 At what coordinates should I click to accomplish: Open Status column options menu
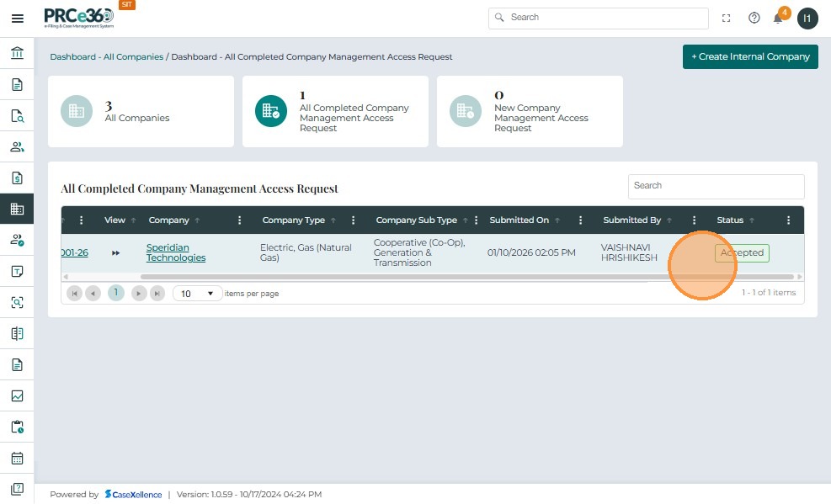788,220
